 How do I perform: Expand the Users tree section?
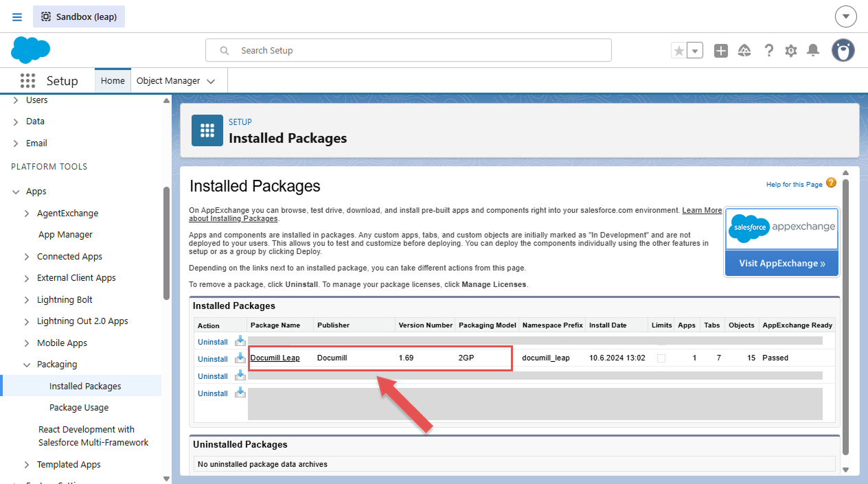point(15,100)
